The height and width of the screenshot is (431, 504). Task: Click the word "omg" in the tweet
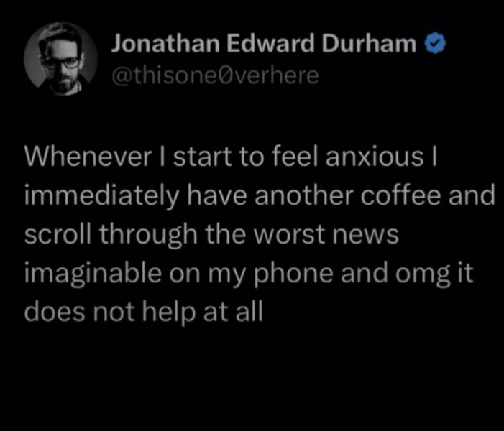(423, 275)
